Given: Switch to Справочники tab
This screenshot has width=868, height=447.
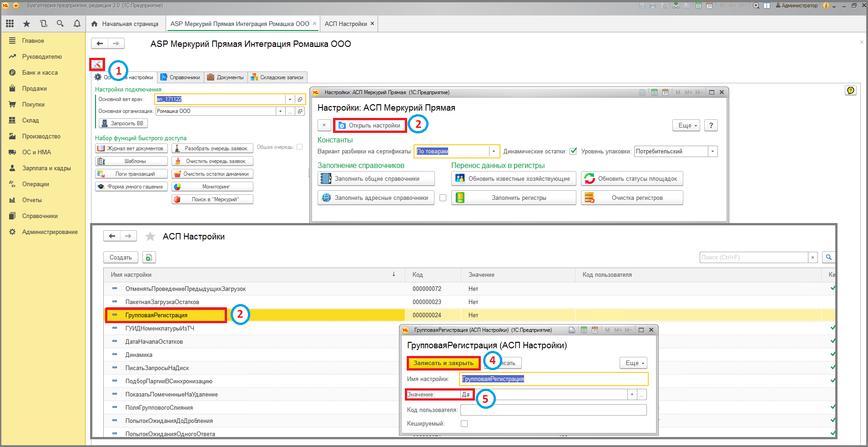Looking at the screenshot, I should pos(181,77).
